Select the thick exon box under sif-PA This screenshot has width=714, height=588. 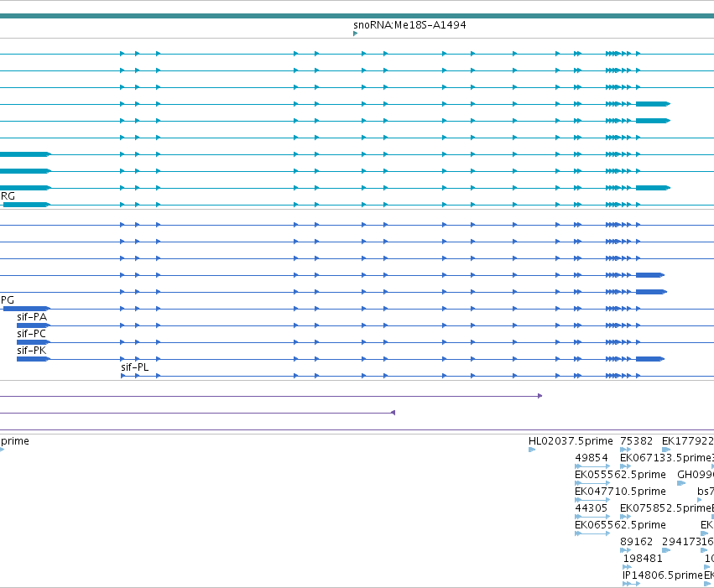(34, 325)
